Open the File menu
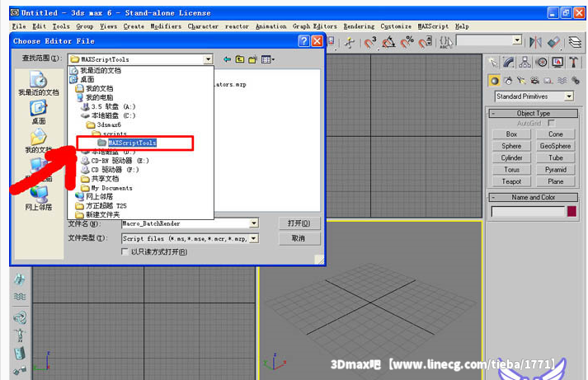 pyautogui.click(x=19, y=26)
